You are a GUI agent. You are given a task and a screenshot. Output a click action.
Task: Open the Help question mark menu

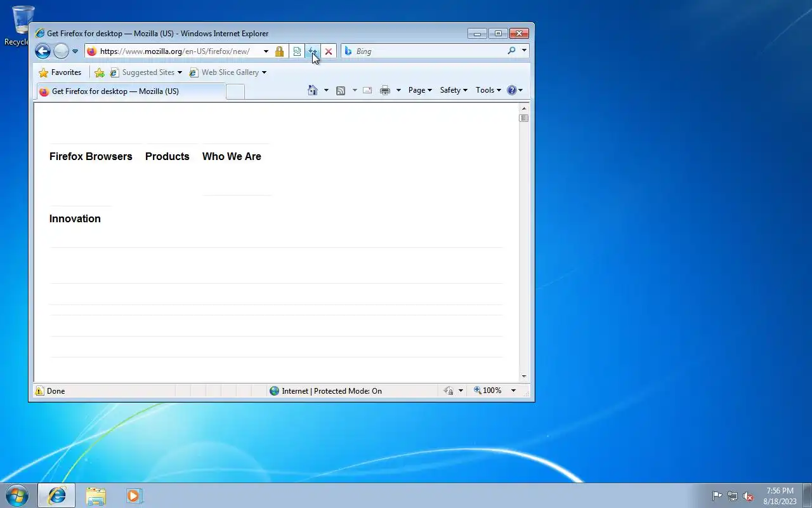tap(515, 90)
